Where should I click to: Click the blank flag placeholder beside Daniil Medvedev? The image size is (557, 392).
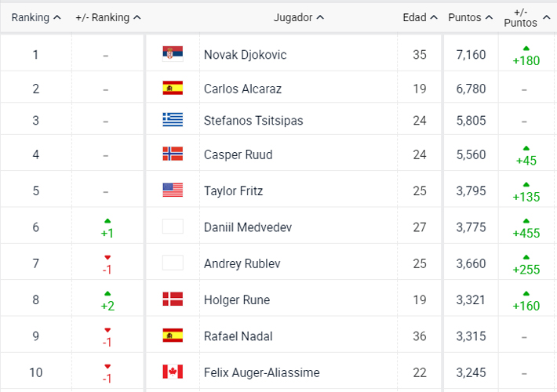[173, 226]
